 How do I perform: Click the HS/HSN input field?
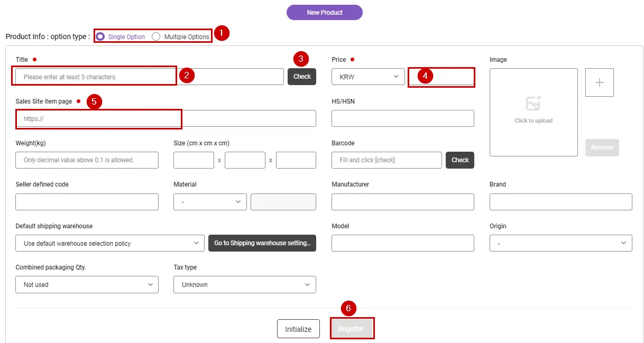[x=402, y=118]
